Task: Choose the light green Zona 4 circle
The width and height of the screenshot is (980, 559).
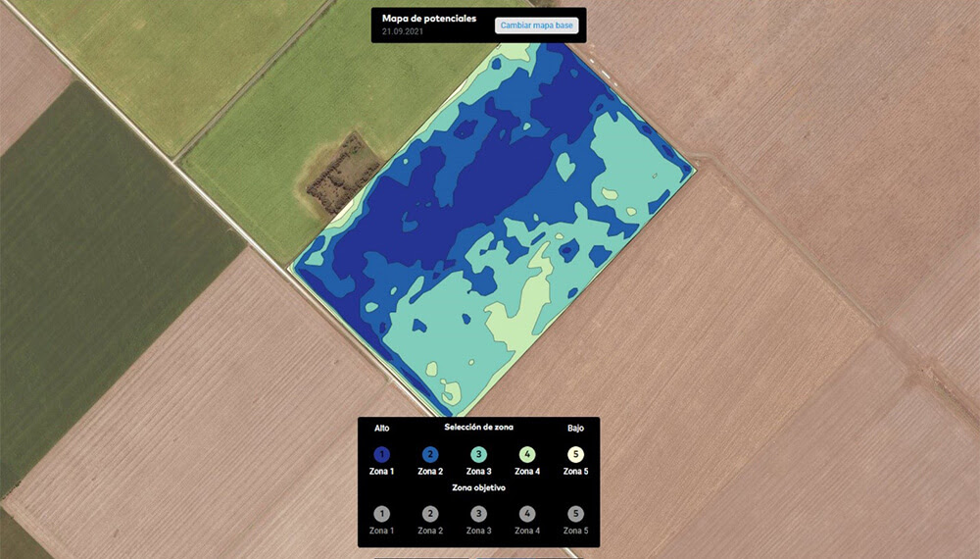Action: click(x=527, y=454)
